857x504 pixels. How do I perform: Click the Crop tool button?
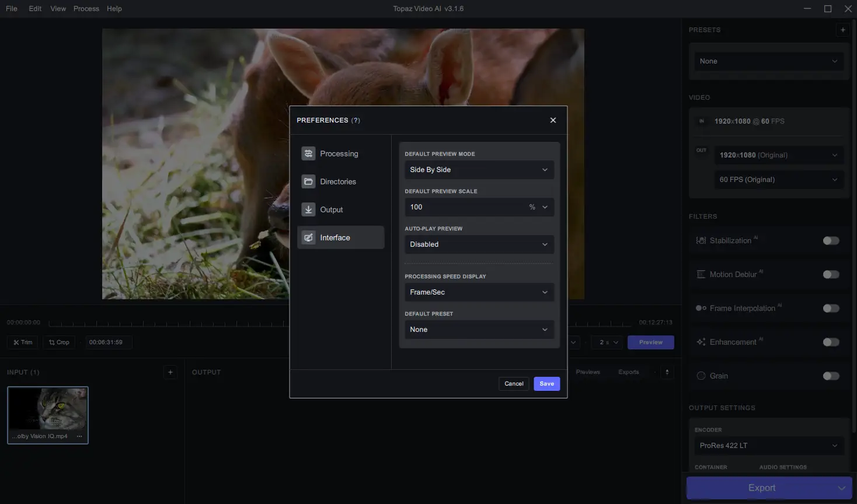(x=59, y=342)
